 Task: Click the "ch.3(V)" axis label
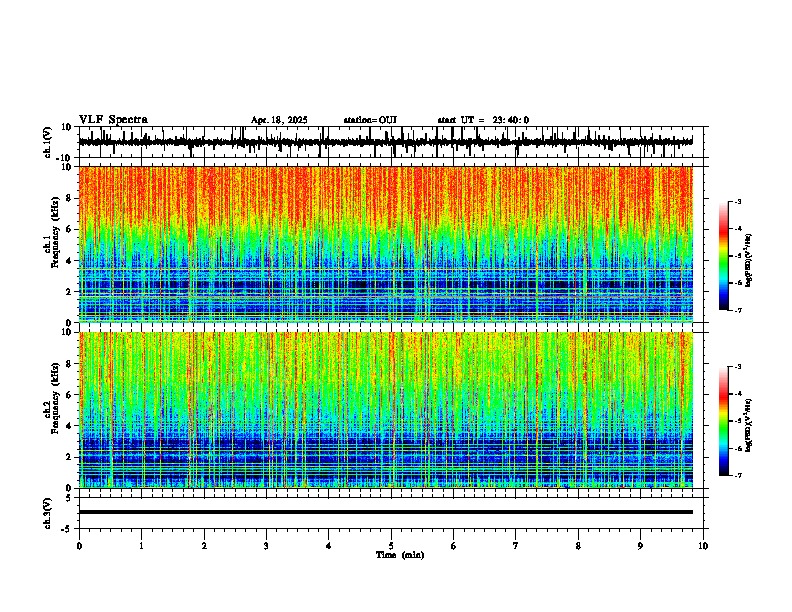click(x=47, y=514)
